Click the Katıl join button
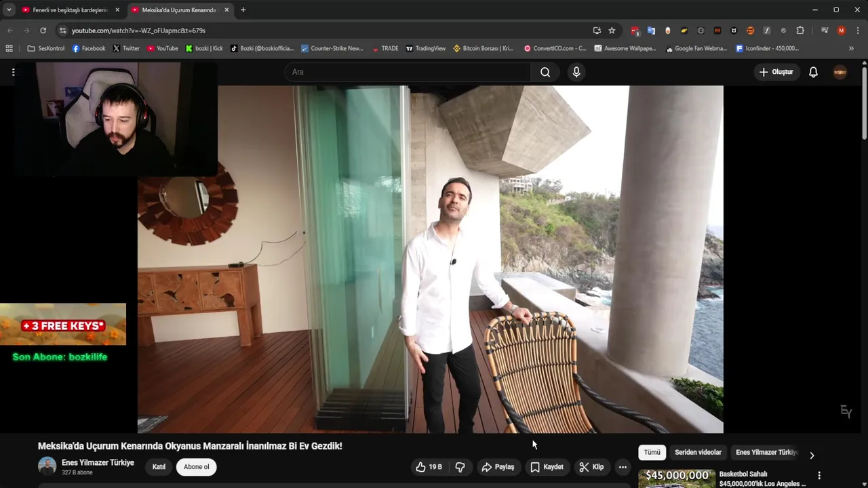The width and height of the screenshot is (868, 488). [x=159, y=467]
